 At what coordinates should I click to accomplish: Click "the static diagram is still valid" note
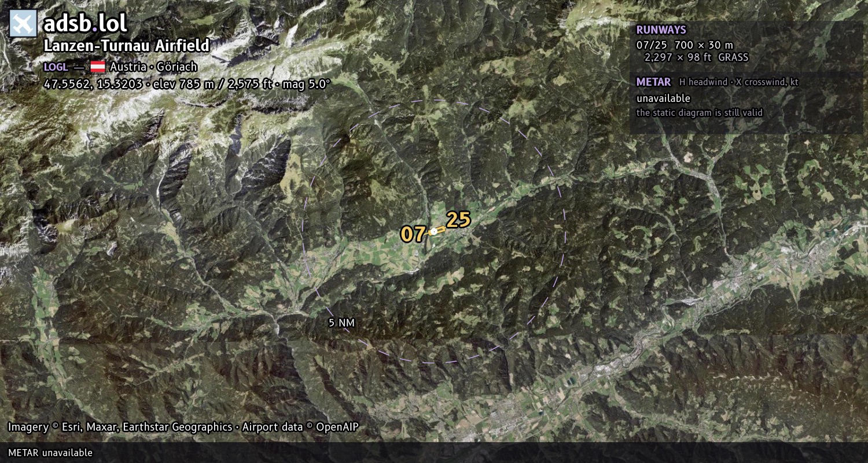click(700, 113)
